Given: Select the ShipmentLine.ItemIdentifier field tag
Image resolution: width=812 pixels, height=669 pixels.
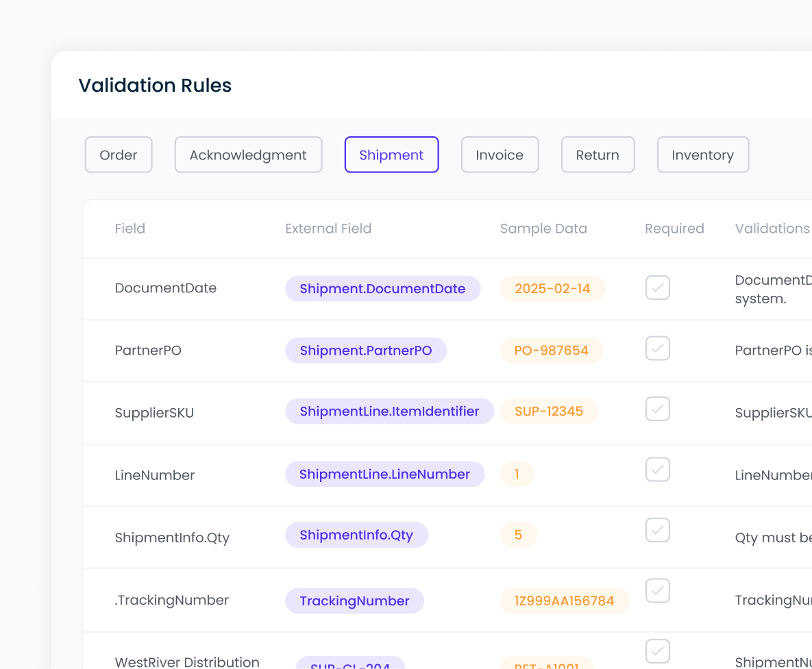Looking at the screenshot, I should pos(389,412).
